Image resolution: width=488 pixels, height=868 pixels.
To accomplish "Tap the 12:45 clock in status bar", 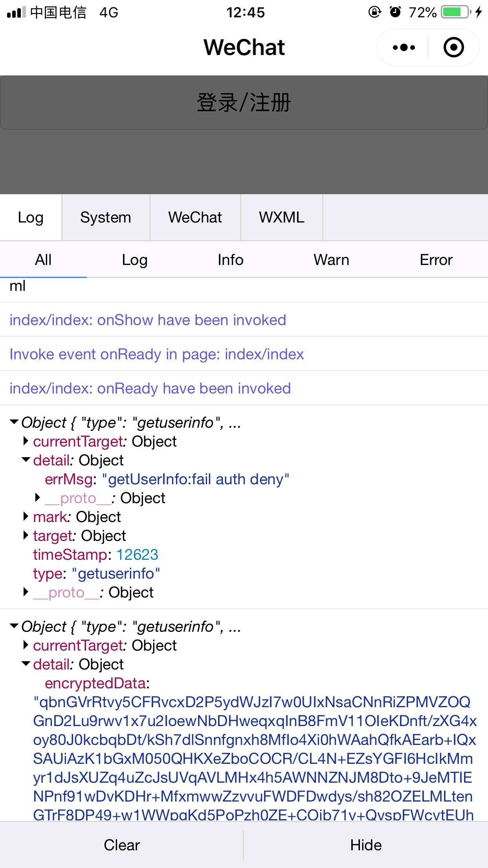I will tap(246, 12).
